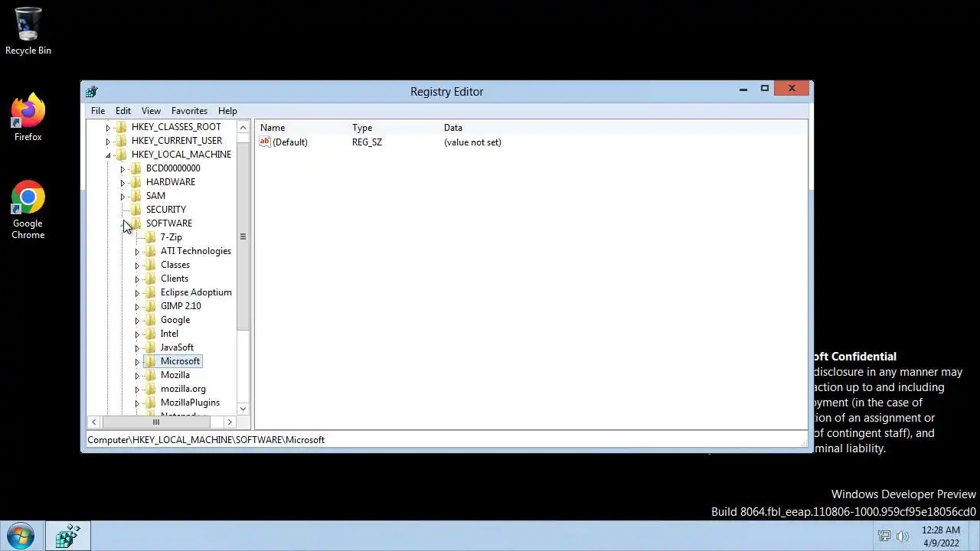Click the tree horizontal scroll-left arrow

[93, 422]
